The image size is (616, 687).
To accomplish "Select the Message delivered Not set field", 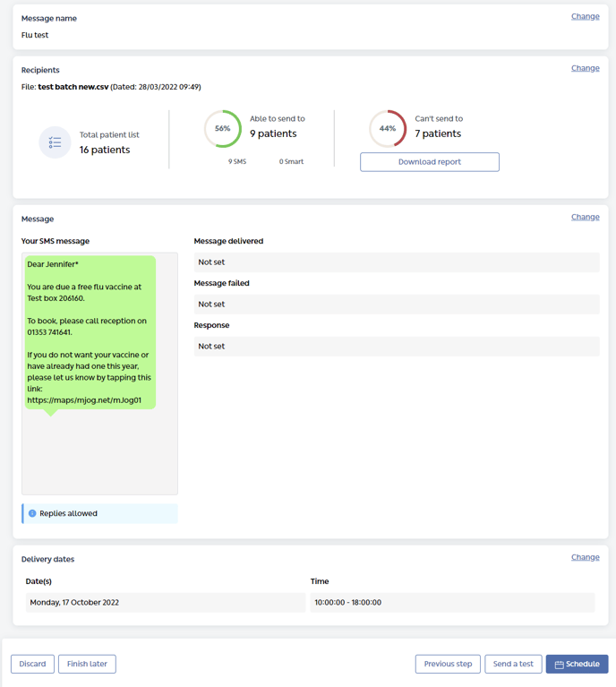I will pyautogui.click(x=396, y=262).
